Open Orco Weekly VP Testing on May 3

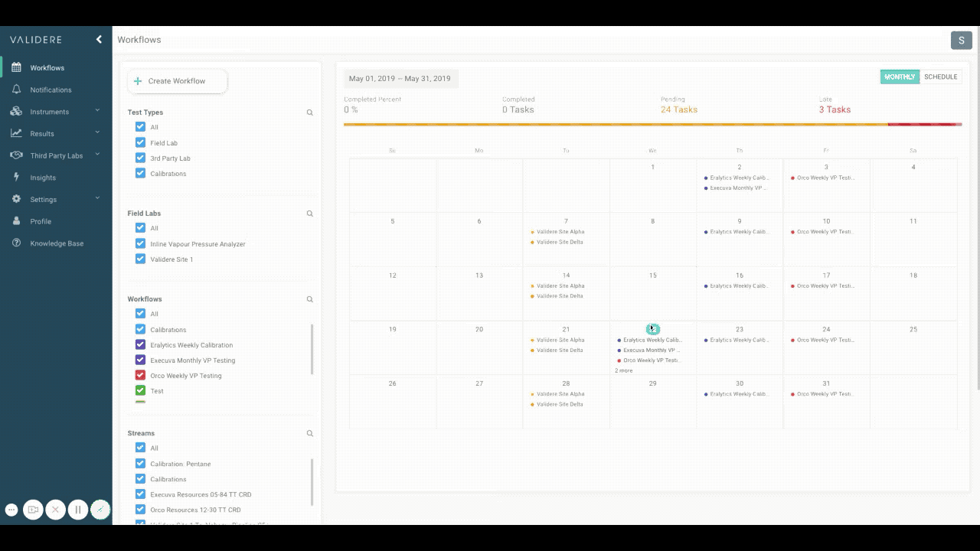[x=823, y=178]
